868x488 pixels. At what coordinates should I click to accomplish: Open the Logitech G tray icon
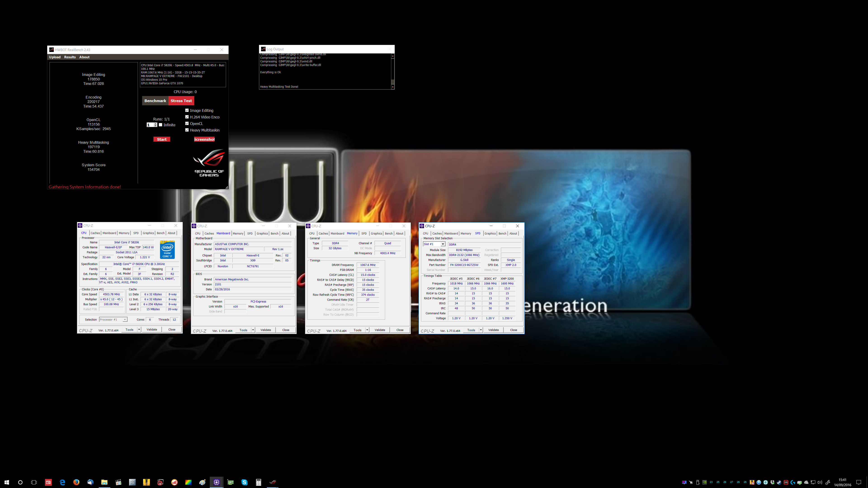tap(793, 482)
